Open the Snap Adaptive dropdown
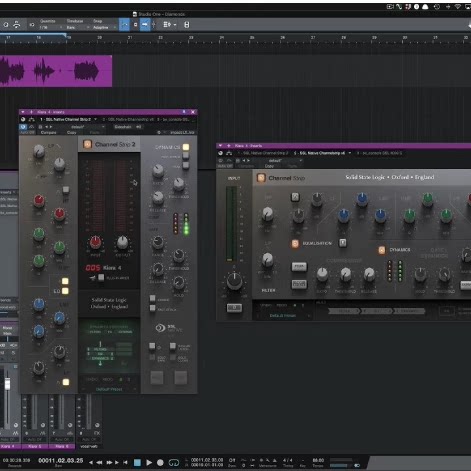The height and width of the screenshot is (471, 471). click(x=104, y=28)
